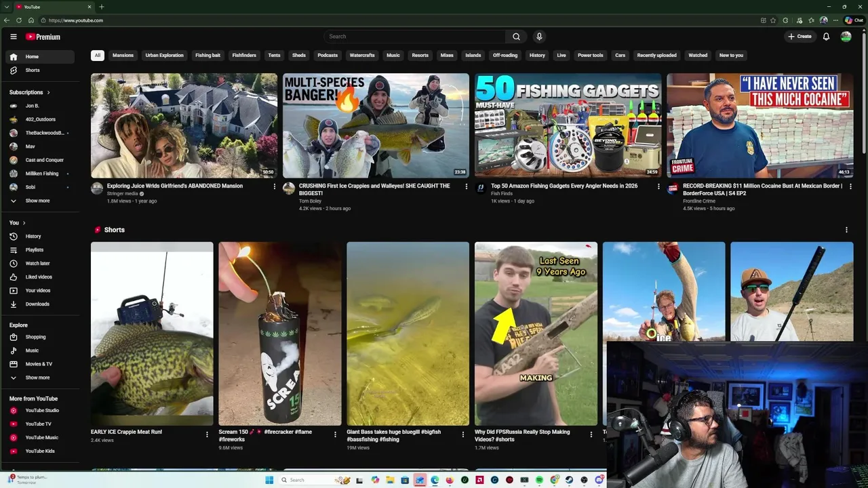Select the Podcasts chip
Viewport: 868px width, 488px height.
pos(328,56)
